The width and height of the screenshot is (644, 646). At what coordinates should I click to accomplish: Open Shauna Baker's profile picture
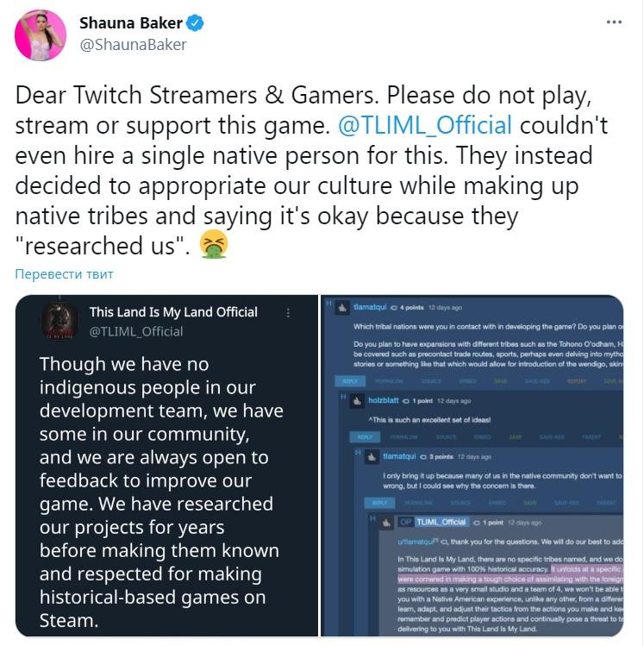point(41,35)
